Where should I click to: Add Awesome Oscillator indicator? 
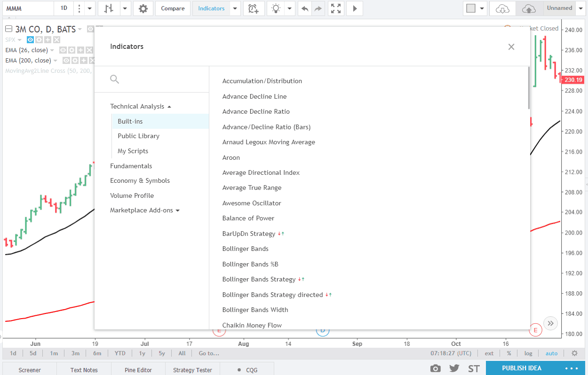(252, 203)
